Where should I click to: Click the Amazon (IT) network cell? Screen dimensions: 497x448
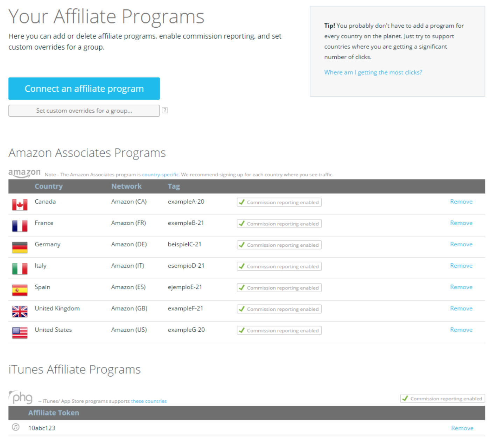(127, 266)
